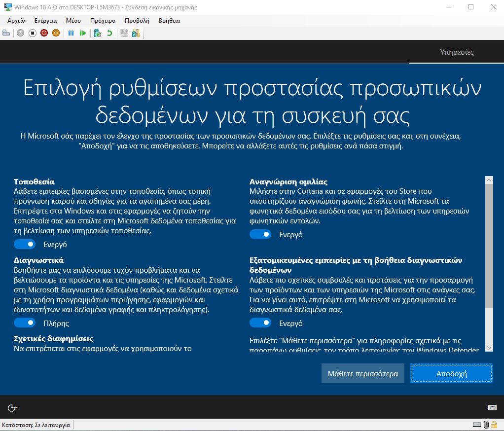Screen dimensions: 504x431
Task: Click the scrollbar up arrow in settings list
Action: tap(489, 180)
